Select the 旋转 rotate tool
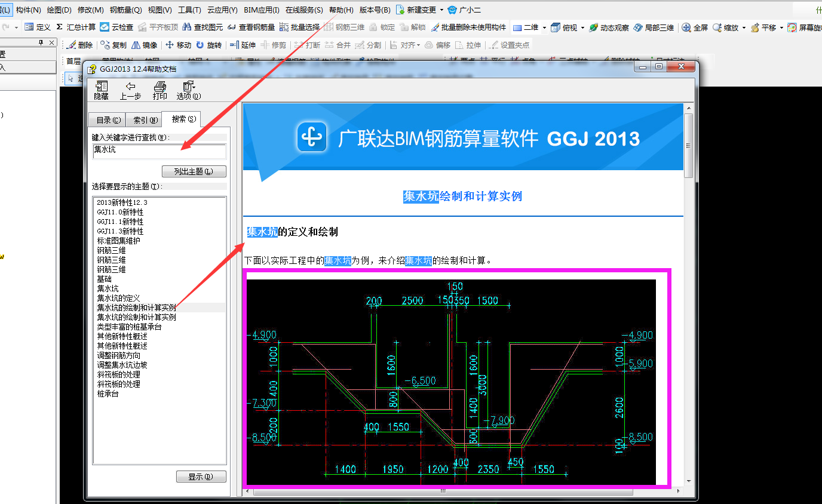 (x=209, y=45)
